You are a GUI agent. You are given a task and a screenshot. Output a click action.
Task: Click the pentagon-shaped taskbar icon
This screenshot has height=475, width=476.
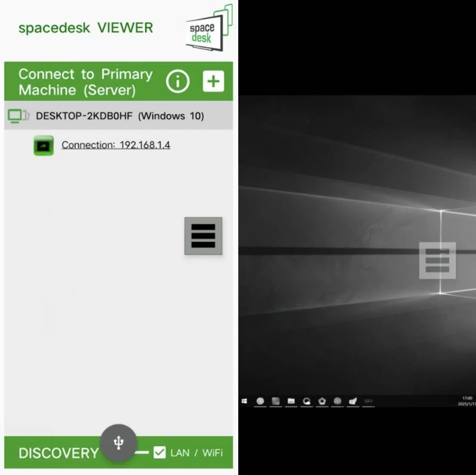click(x=322, y=402)
